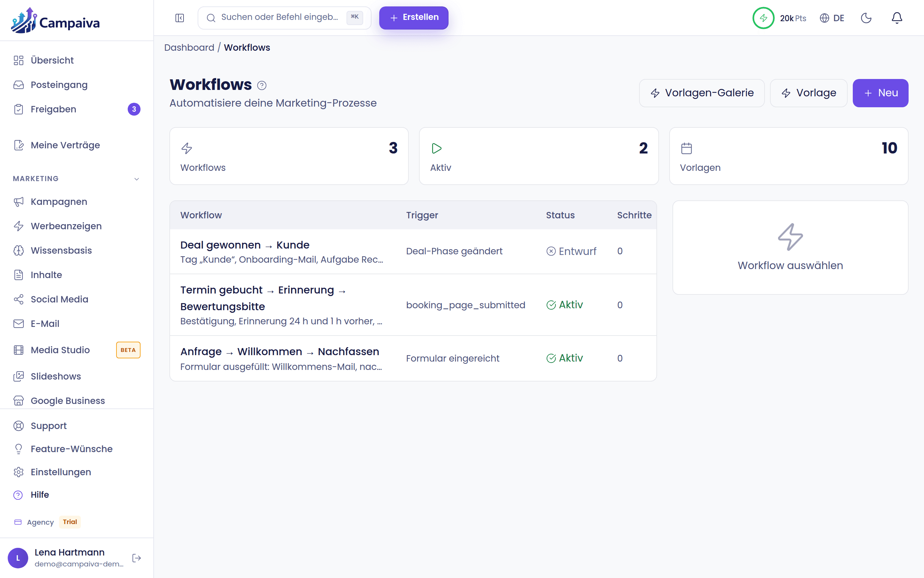Click the 'Workflow auswählen' placeholder text
This screenshot has height=578, width=924.
(790, 265)
